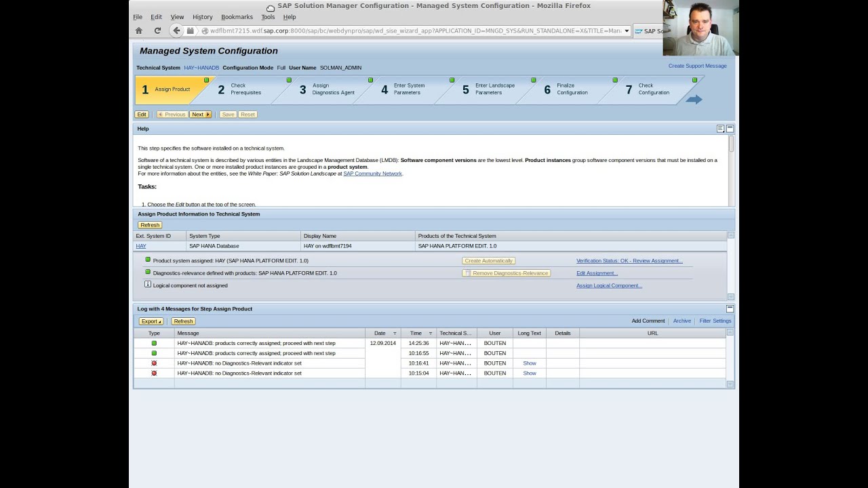Open Filter Settings in the log toolbar
This screenshot has height=488, width=868.
tap(715, 321)
